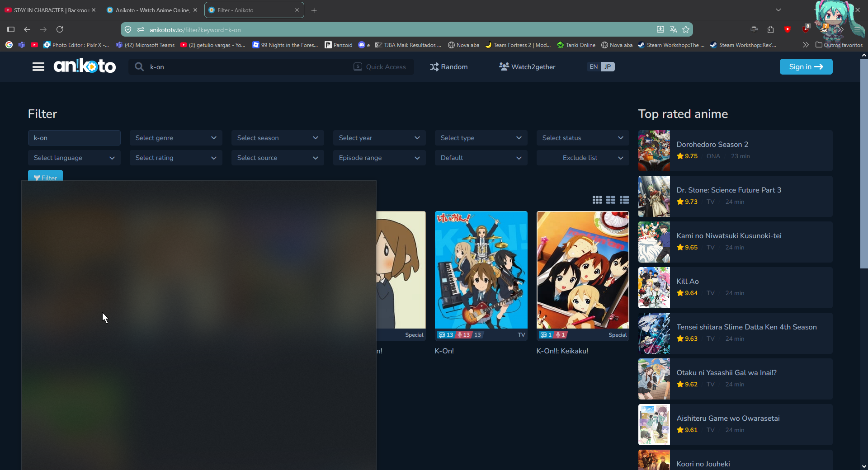Open the K-On!!: Keikaku! poster
Image resolution: width=868 pixels, height=470 pixels.
583,270
